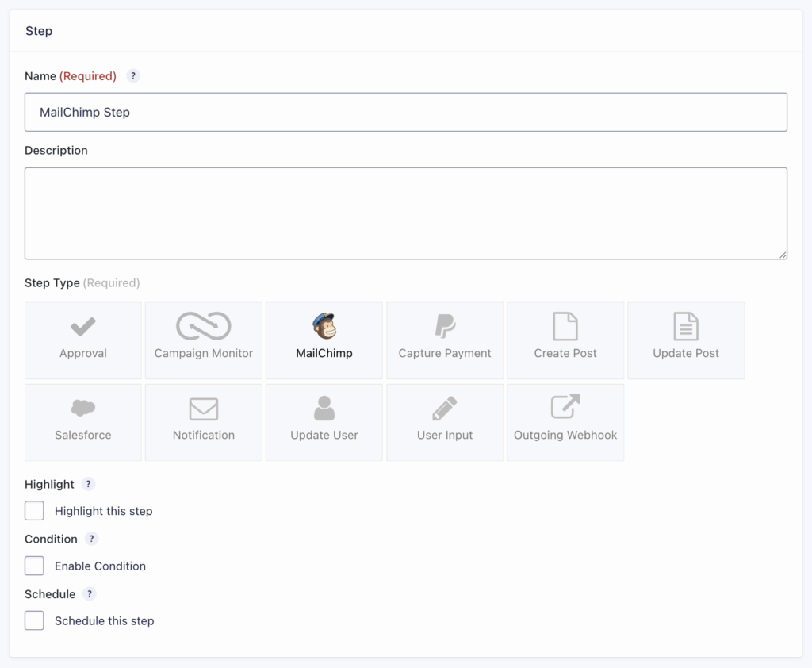Choose the Notification step type
812x668 pixels.
[x=203, y=422]
